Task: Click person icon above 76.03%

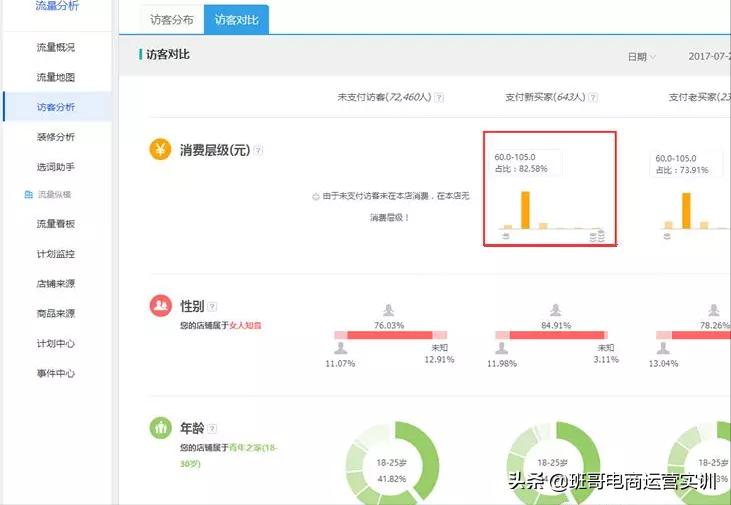Action: click(388, 310)
